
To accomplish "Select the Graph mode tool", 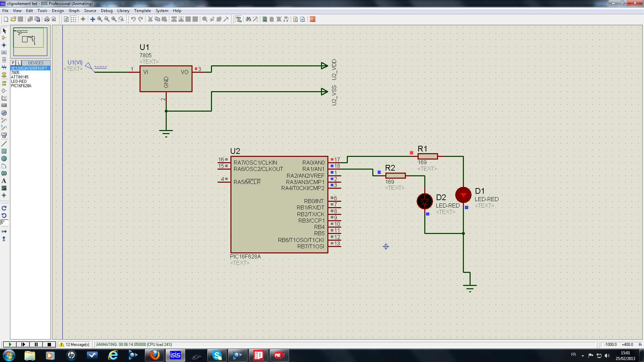I will [x=4, y=98].
